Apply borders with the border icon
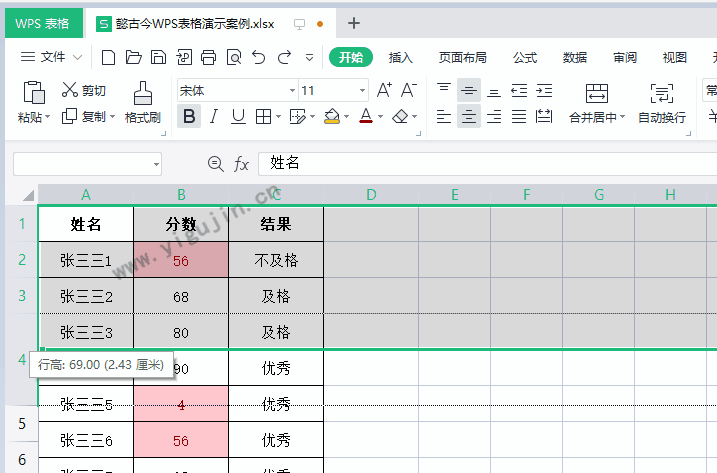Viewport: 717px width, 473px height. 263,117
